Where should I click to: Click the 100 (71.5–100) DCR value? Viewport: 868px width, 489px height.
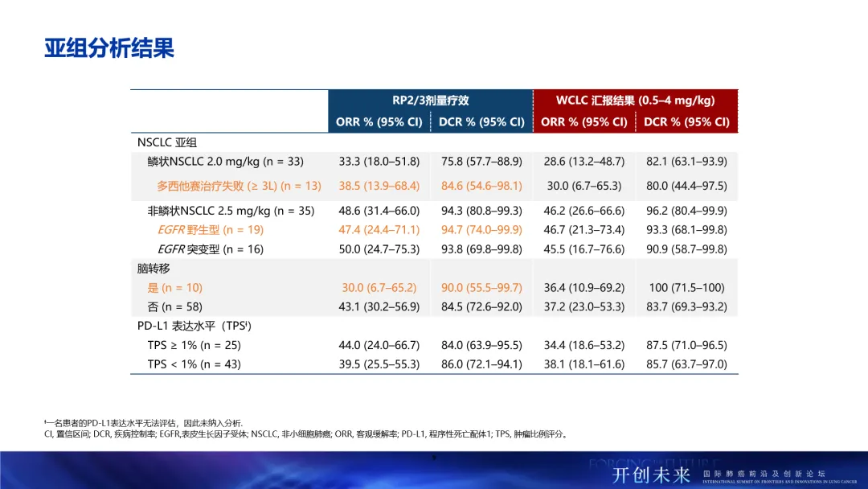pos(686,288)
